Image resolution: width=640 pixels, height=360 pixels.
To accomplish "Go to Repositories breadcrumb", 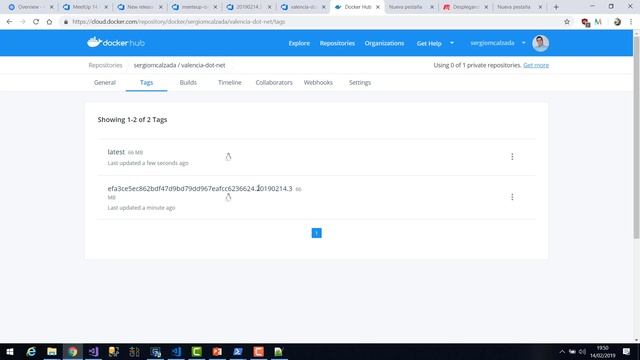I will pos(105,65).
